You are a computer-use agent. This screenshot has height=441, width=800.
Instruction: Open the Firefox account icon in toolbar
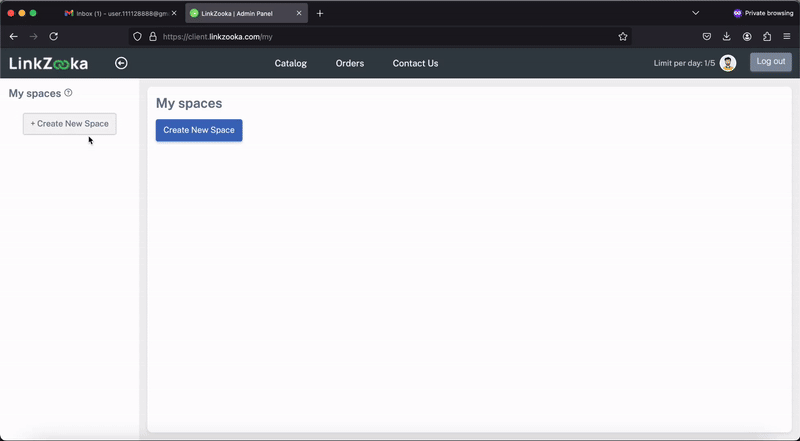point(747,37)
